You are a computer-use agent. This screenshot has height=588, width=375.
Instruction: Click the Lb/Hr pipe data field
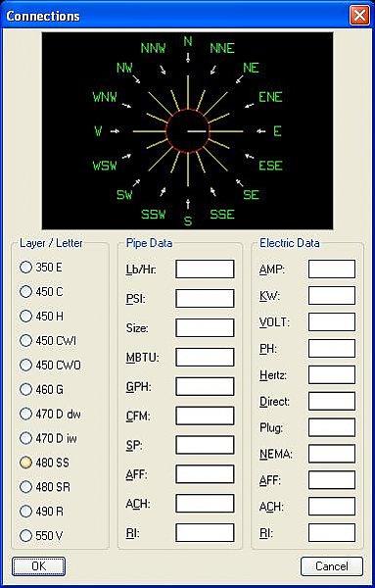coord(205,269)
